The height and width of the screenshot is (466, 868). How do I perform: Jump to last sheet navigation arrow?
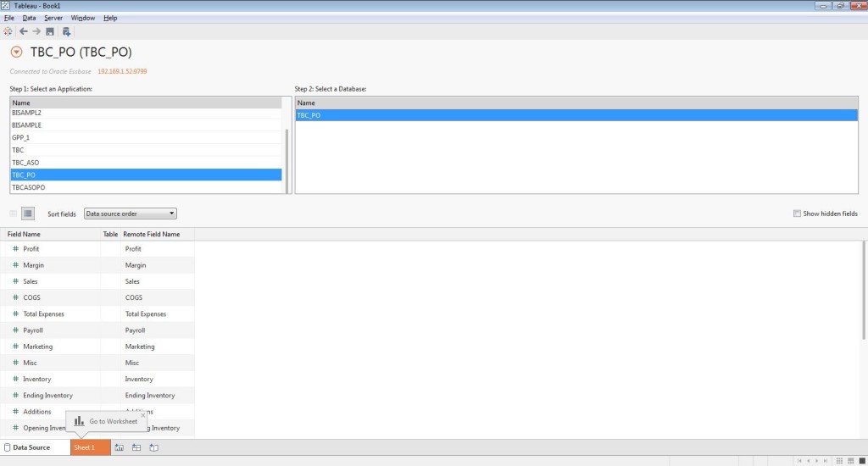coord(826,460)
